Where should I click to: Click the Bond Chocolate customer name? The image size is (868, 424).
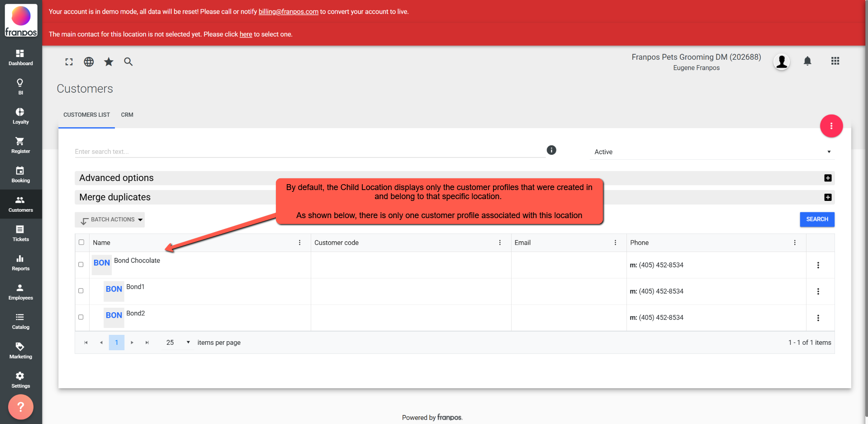137,261
